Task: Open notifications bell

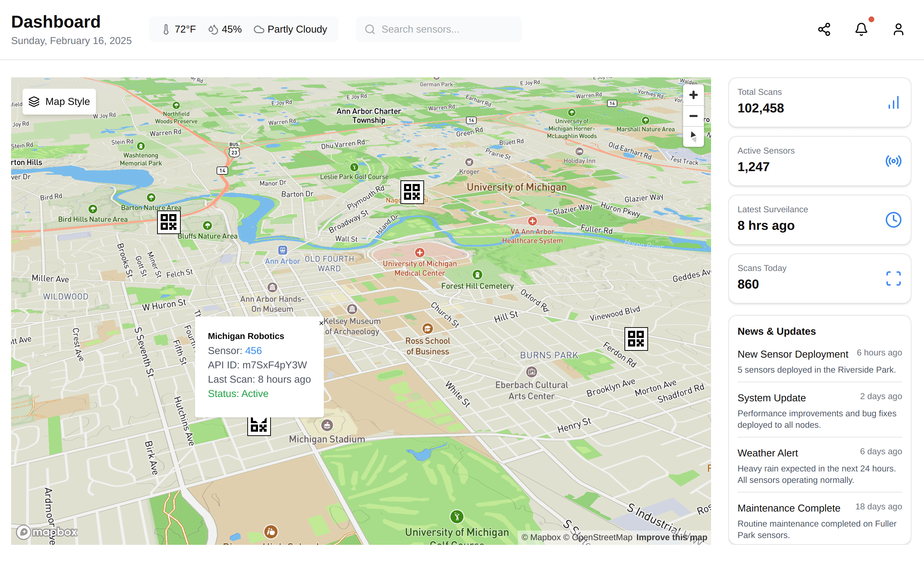Action: click(861, 29)
